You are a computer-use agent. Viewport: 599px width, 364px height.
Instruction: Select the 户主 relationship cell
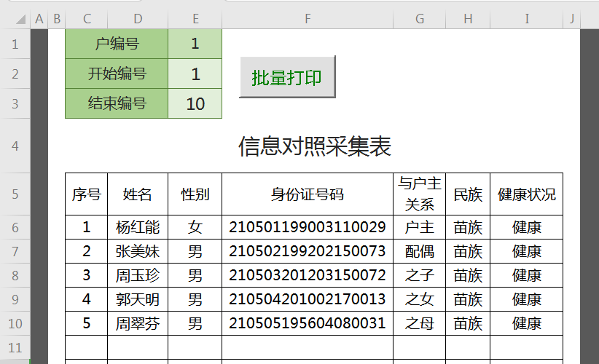[x=420, y=227]
